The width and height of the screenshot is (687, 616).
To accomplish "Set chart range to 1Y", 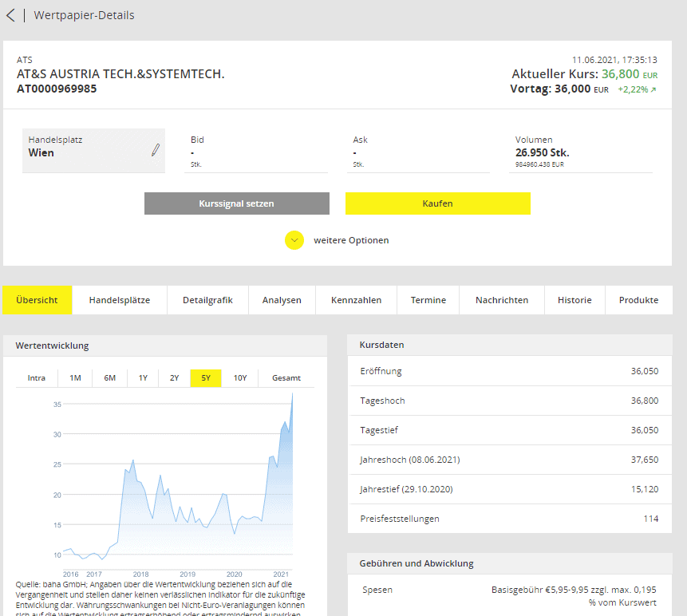I will (x=144, y=378).
